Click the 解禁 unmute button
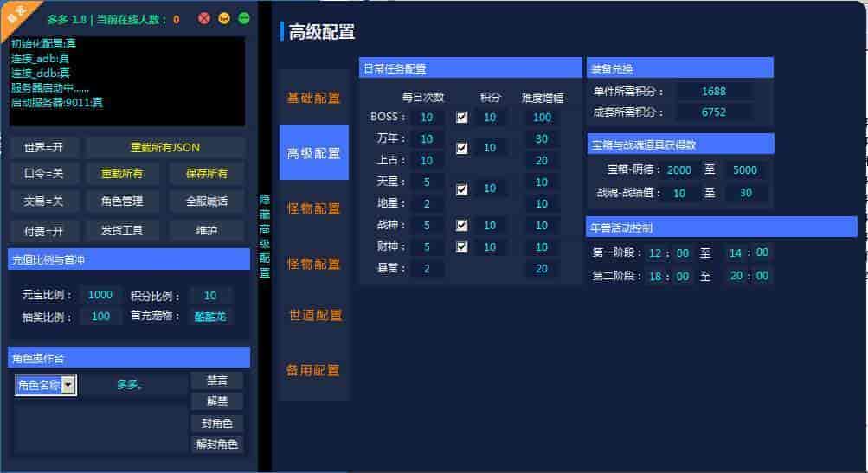The image size is (868, 473). (217, 401)
